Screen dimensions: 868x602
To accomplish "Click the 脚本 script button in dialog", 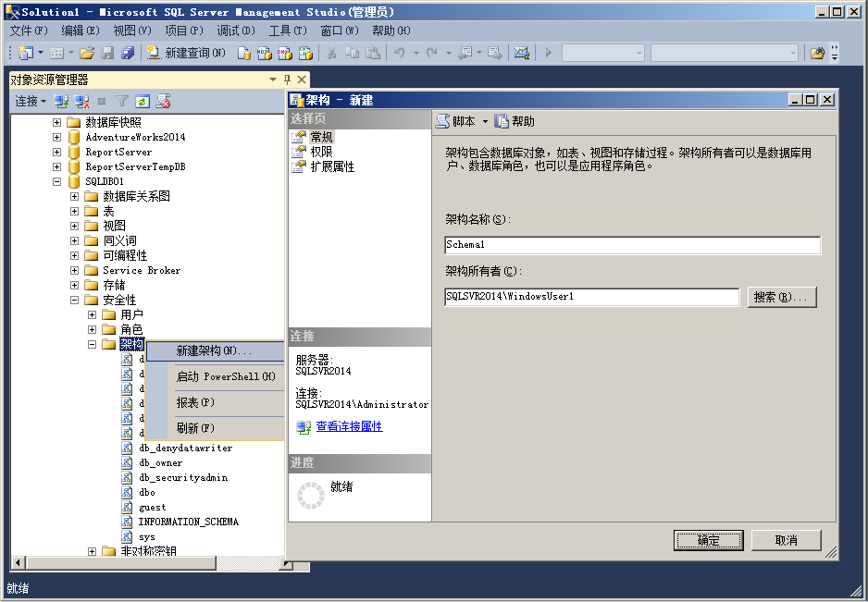I will click(455, 121).
